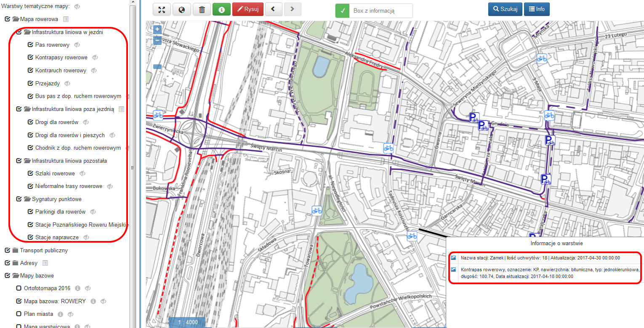
Task: Click the globe icon in toolbar
Action: click(182, 9)
